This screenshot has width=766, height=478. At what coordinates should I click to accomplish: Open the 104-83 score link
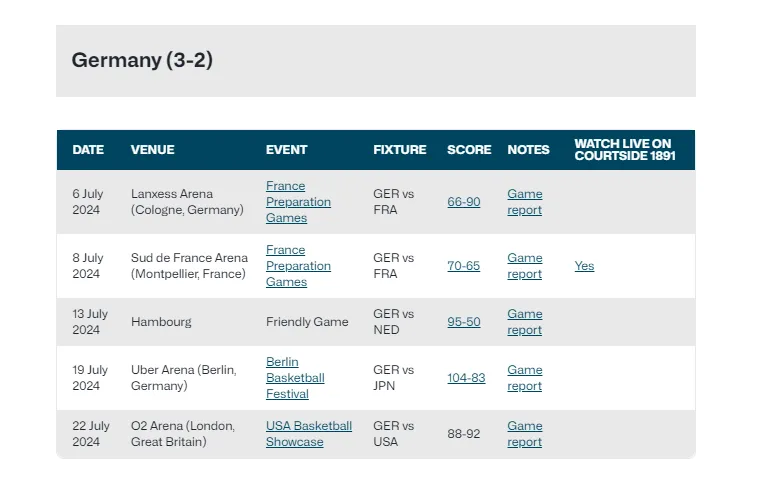[466, 378]
